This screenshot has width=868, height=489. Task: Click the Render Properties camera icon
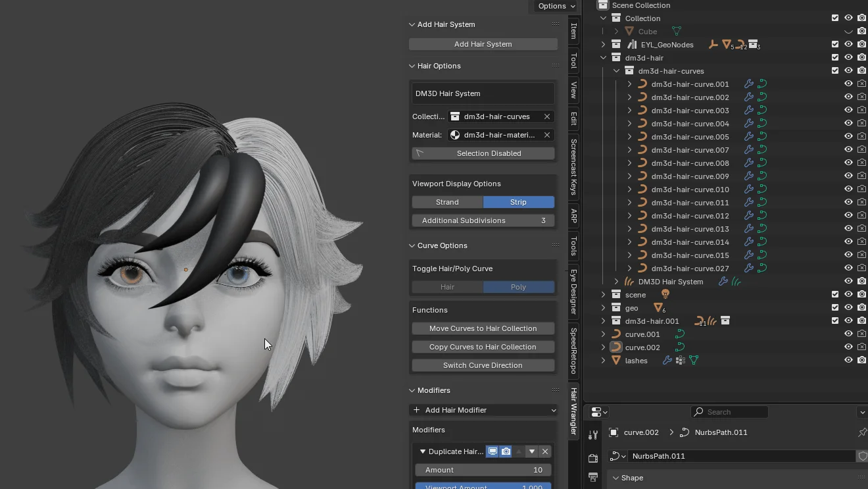[x=592, y=457]
